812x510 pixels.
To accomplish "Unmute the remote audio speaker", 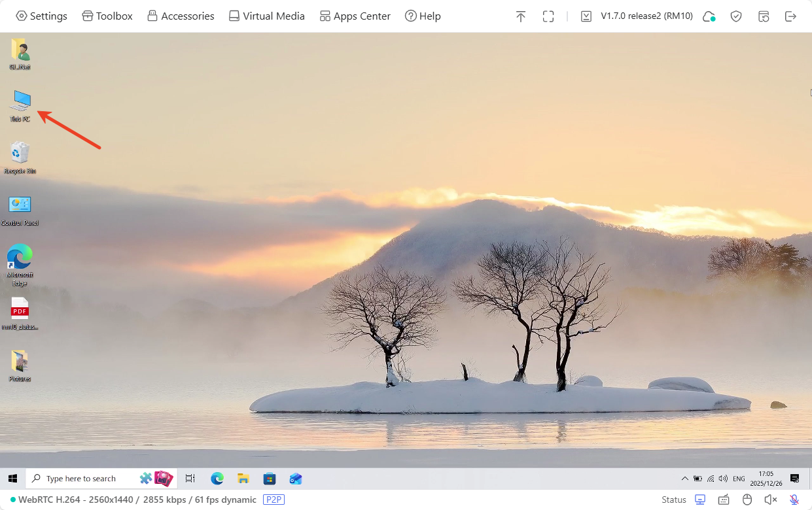I will pos(771,500).
